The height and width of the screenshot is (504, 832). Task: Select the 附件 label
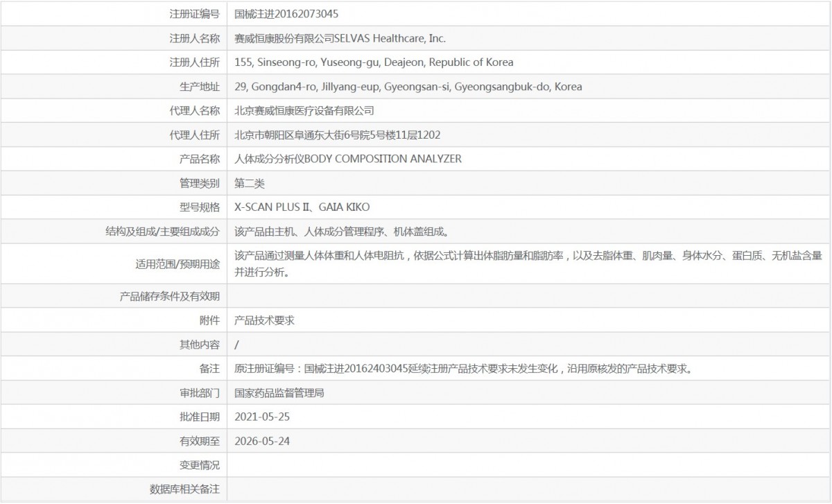[209, 320]
